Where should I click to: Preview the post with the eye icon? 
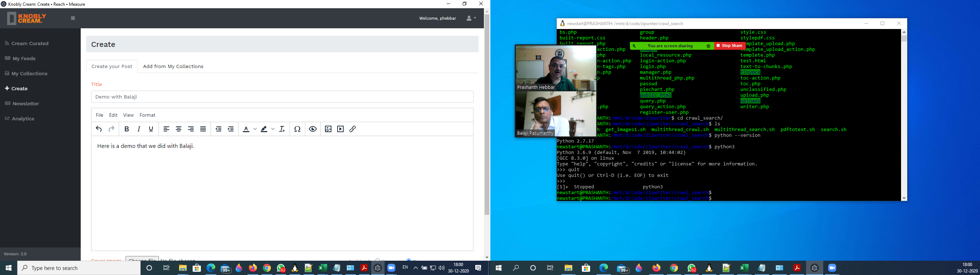(x=313, y=129)
